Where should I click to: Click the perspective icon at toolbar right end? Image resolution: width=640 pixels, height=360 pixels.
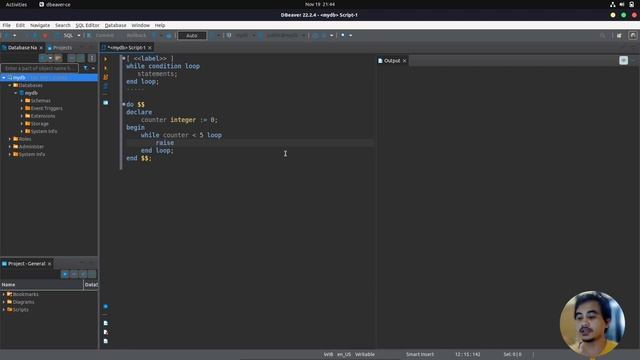[633, 36]
